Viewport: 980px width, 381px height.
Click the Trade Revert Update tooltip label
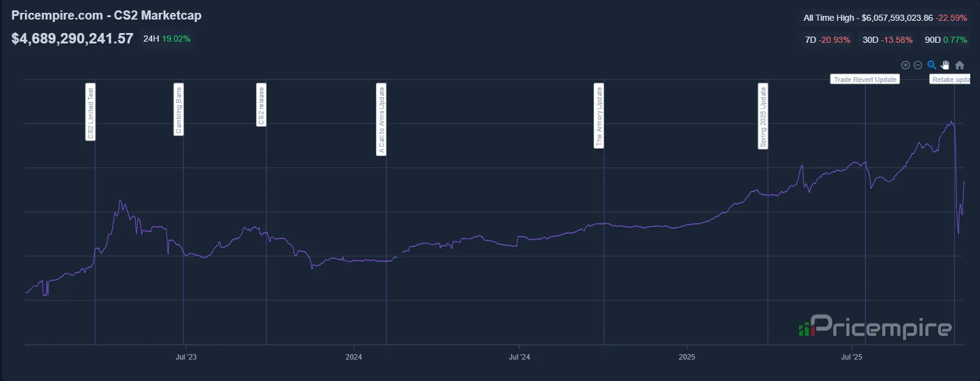864,79
